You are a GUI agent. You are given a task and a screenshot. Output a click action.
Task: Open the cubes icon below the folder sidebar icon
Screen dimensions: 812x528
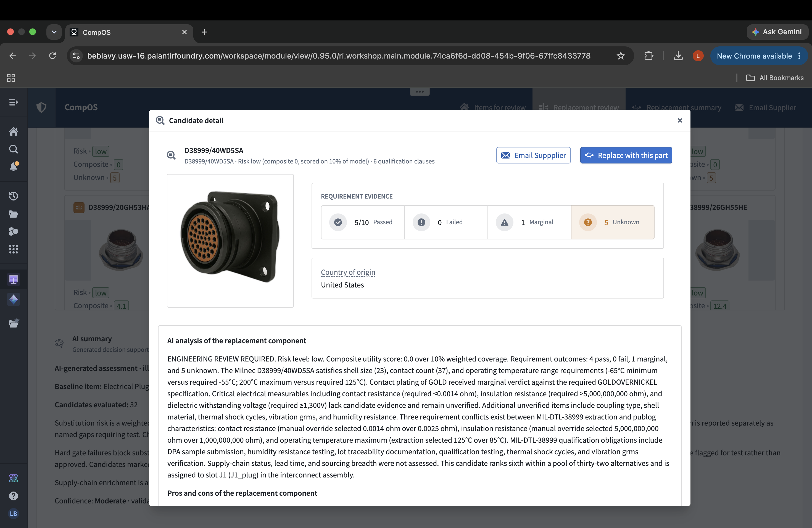point(13,232)
